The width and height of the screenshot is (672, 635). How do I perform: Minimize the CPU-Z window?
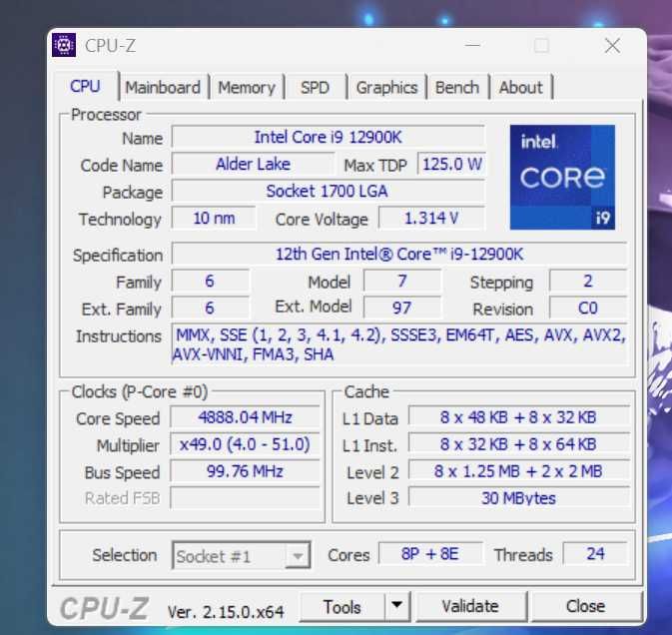coord(472,45)
